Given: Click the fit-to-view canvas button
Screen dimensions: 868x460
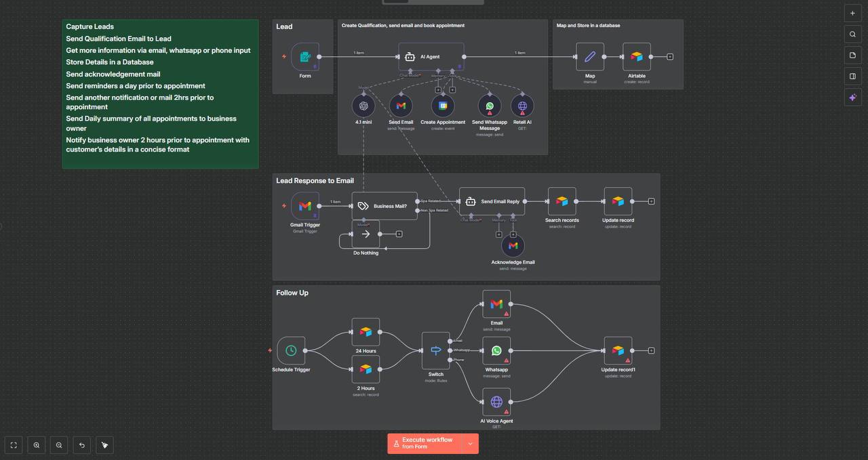Looking at the screenshot, I should click(14, 445).
